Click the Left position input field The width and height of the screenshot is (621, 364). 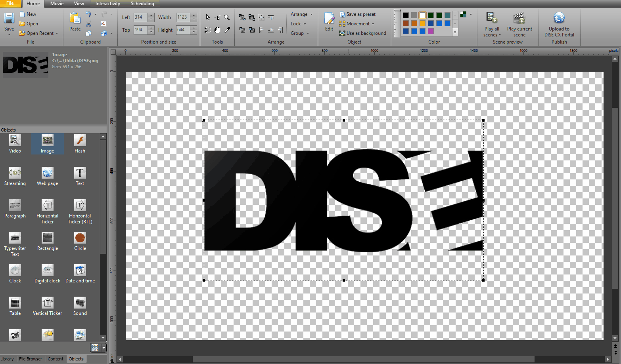pyautogui.click(x=140, y=17)
